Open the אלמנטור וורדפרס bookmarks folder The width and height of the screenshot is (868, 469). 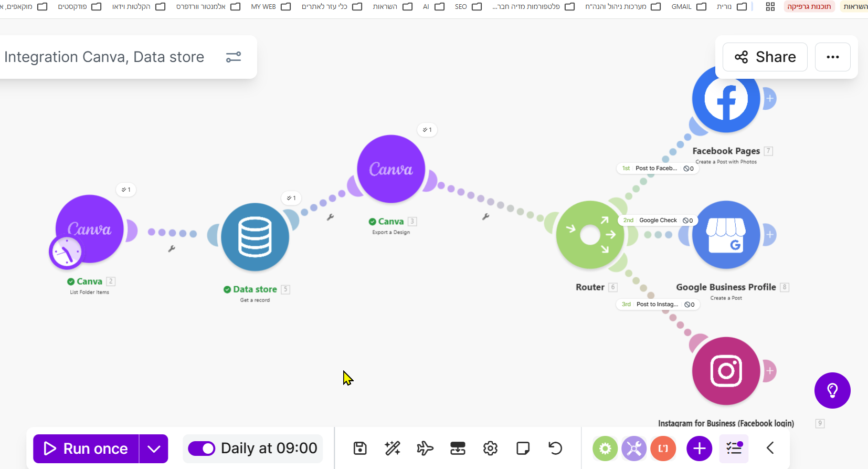coord(208,7)
